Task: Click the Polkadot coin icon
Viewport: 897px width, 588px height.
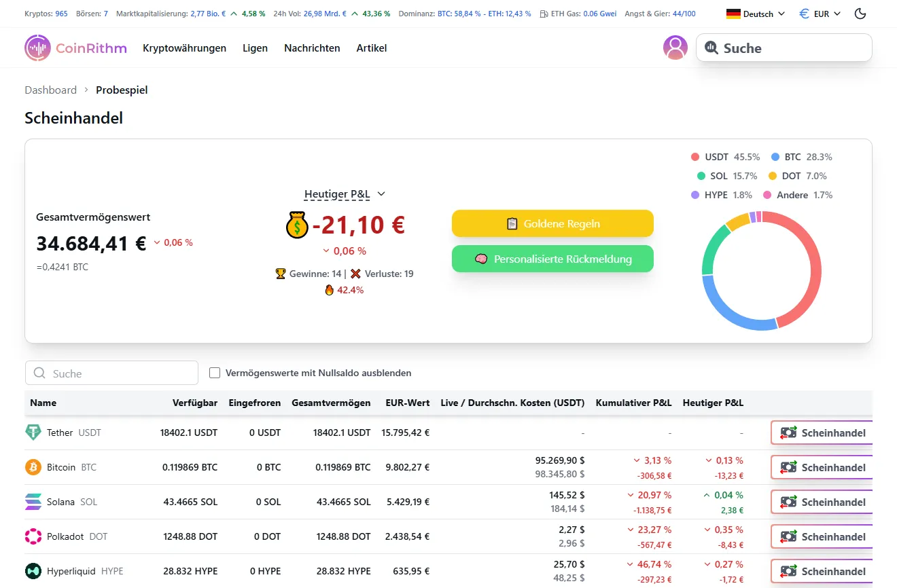Action: (x=35, y=536)
